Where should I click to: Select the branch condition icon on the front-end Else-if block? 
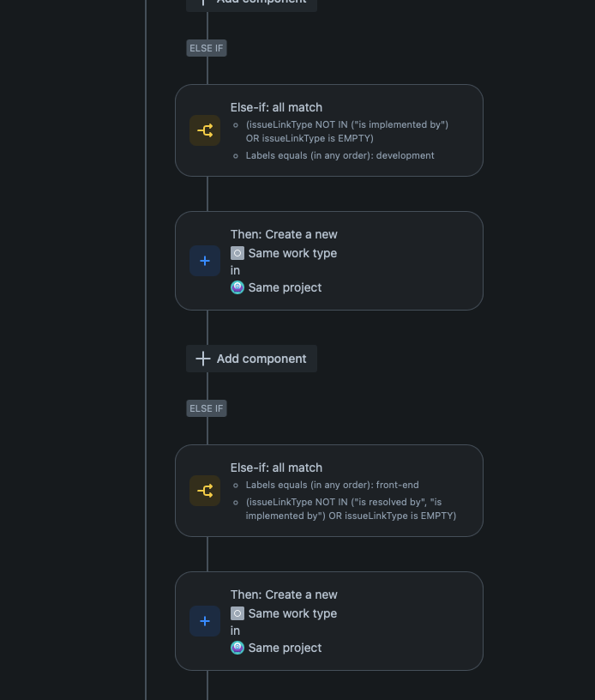(x=205, y=491)
